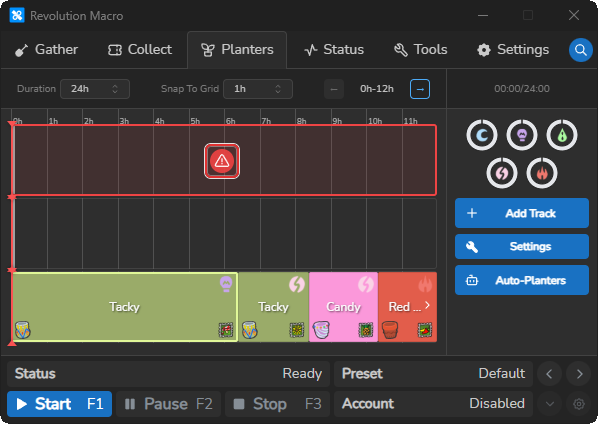
Task: Click lightning icon on Candy block
Action: [x=366, y=284]
